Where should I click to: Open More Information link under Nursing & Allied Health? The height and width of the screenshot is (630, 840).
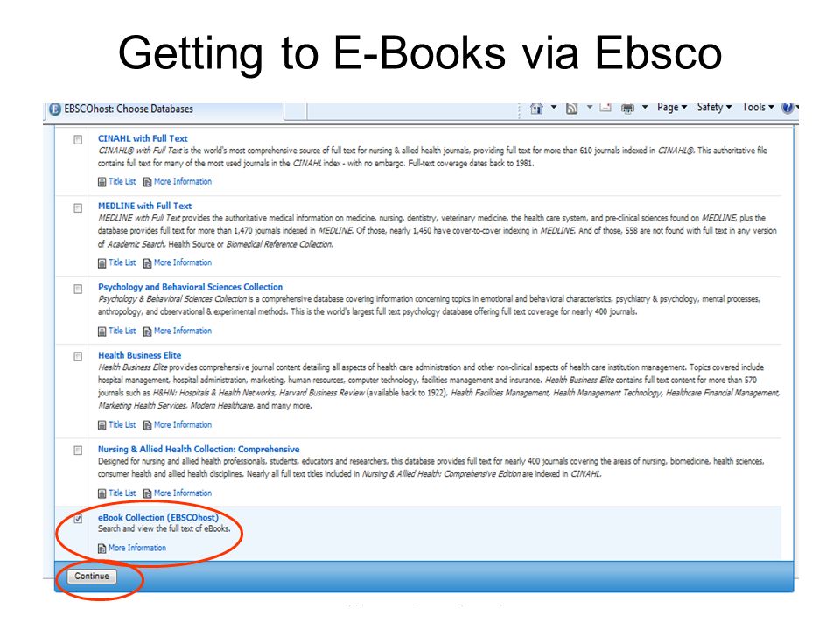click(x=183, y=493)
